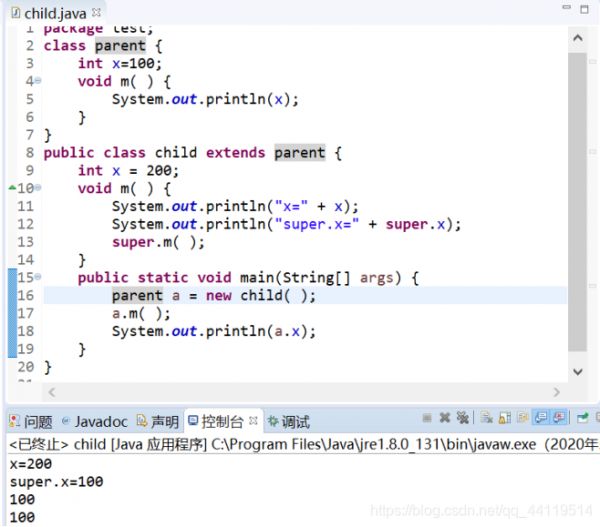600x527 pixels.
Task: Toggle the Word Wrap console icon
Action: click(x=522, y=418)
